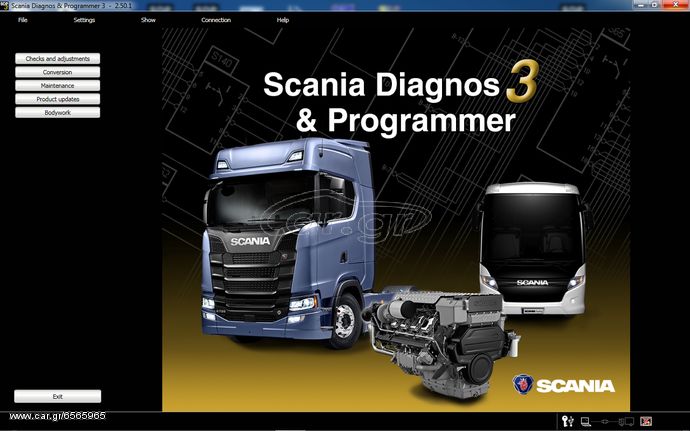Open the File menu
This screenshot has height=431, width=690.
pyautogui.click(x=22, y=20)
